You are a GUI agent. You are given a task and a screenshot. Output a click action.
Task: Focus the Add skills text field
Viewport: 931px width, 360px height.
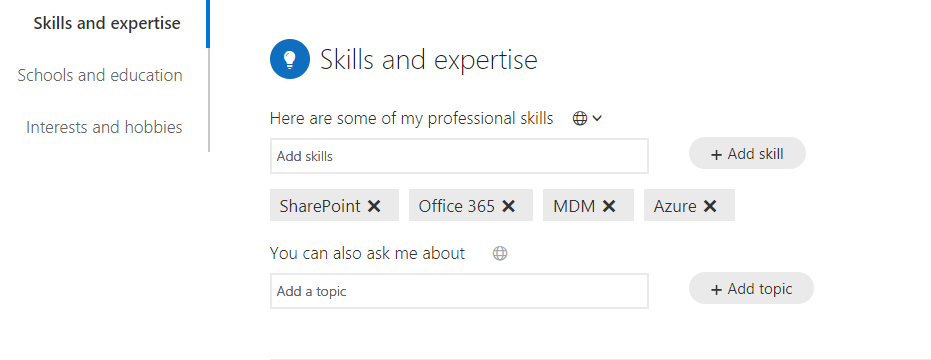click(459, 156)
